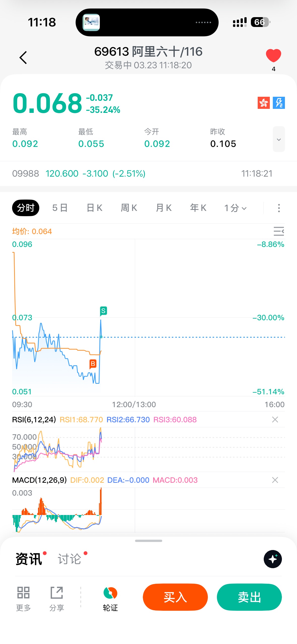
Task: Tap the AI sparkle assistant icon
Action: coord(273,559)
